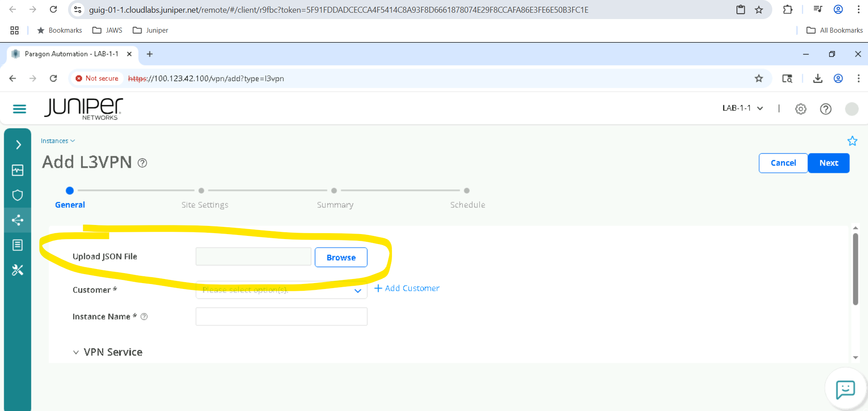Screen dimensions: 868x411
Task: Open the LAB-1-1 organization dropdown
Action: [x=742, y=108]
